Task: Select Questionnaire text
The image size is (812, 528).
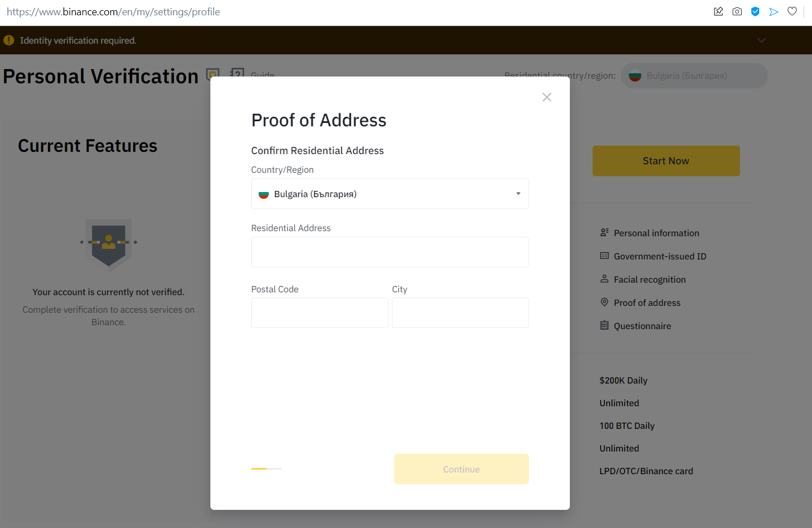Action: [642, 326]
